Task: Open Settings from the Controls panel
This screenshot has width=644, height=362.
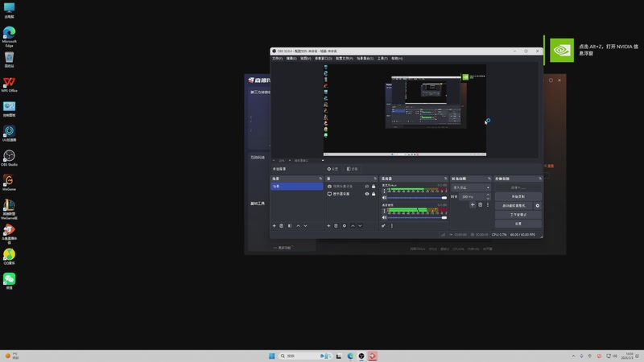Action: tap(518, 224)
